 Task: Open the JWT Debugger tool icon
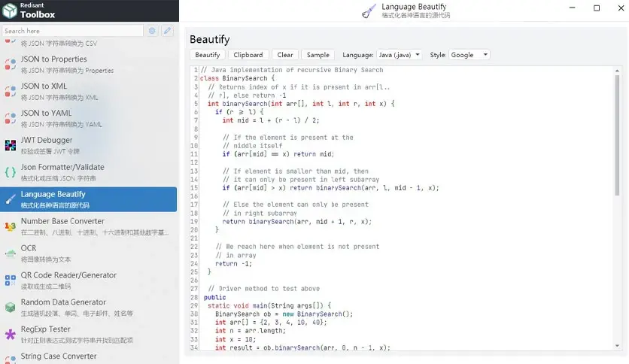[11, 145]
